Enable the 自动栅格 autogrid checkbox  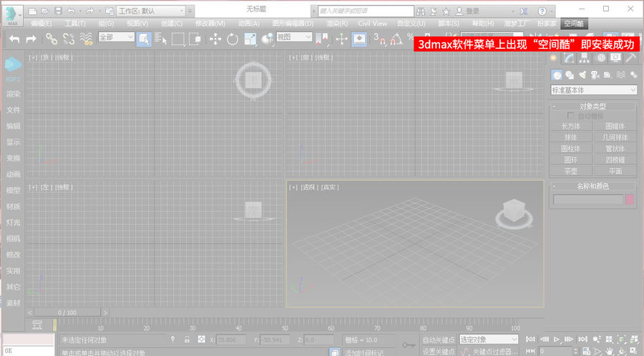click(x=570, y=115)
